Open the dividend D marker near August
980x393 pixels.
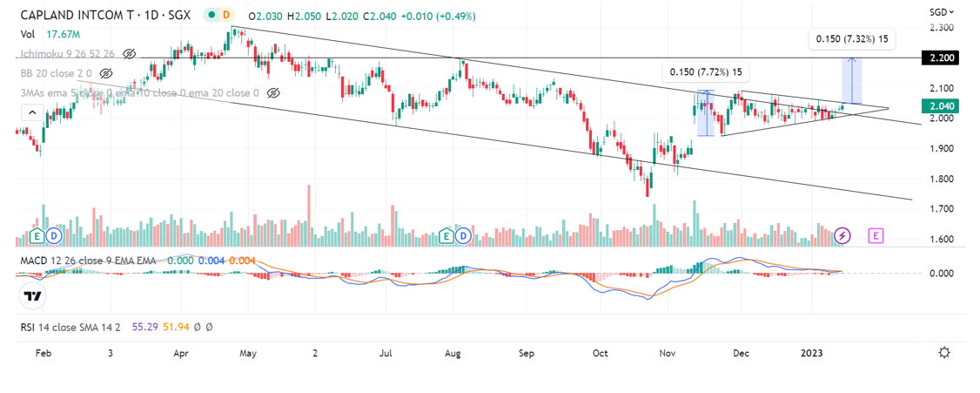[464, 236]
